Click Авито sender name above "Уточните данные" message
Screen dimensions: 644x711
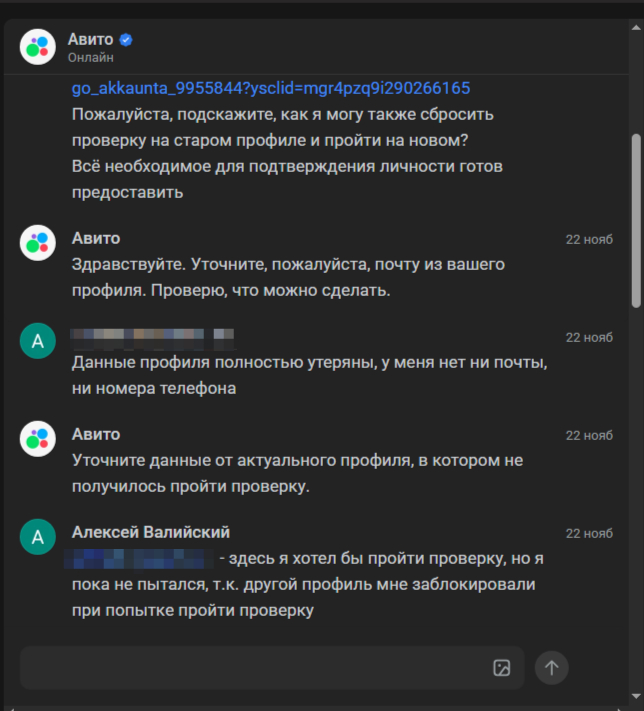point(96,435)
